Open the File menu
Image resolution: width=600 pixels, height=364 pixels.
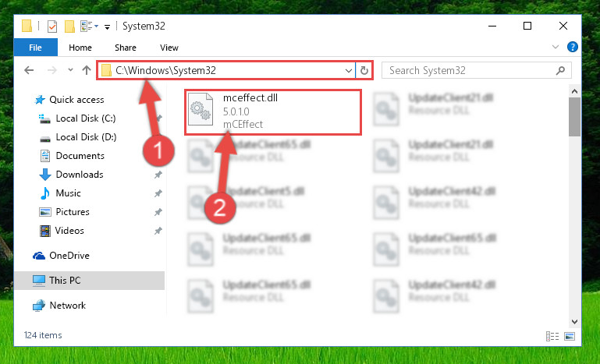pos(36,48)
